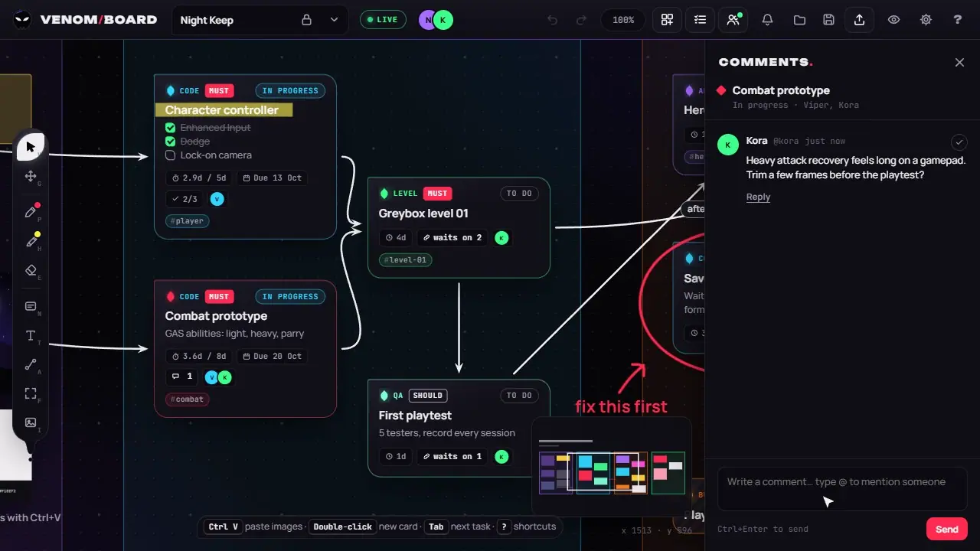Resolve Kora's comment with the checkmark
The image size is (980, 551).
[959, 142]
